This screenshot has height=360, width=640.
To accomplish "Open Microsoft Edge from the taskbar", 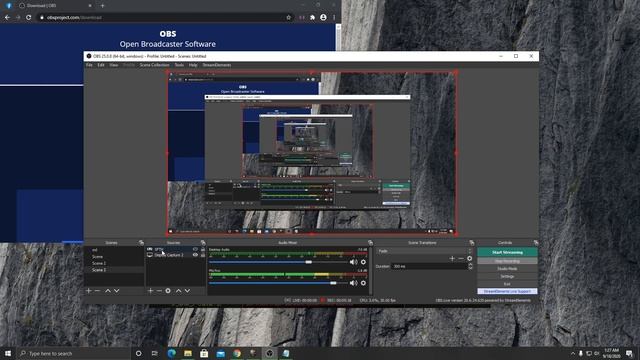I will pos(171,353).
